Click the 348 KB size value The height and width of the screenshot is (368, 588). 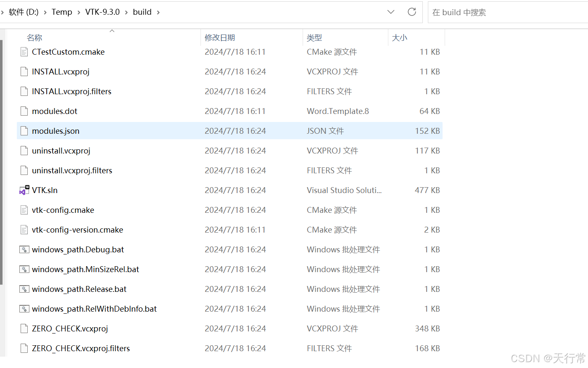pyautogui.click(x=427, y=328)
